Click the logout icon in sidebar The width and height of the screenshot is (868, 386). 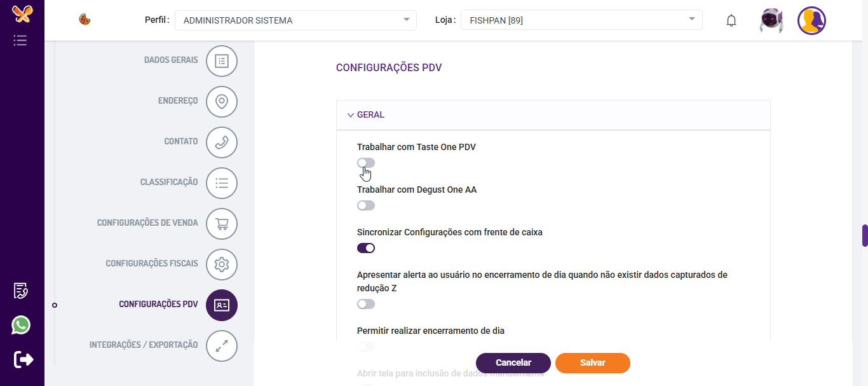coord(23,359)
